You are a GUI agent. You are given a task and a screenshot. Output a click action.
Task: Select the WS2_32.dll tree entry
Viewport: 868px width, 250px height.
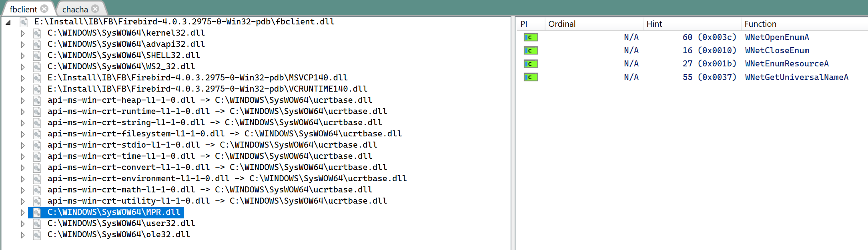(x=121, y=66)
